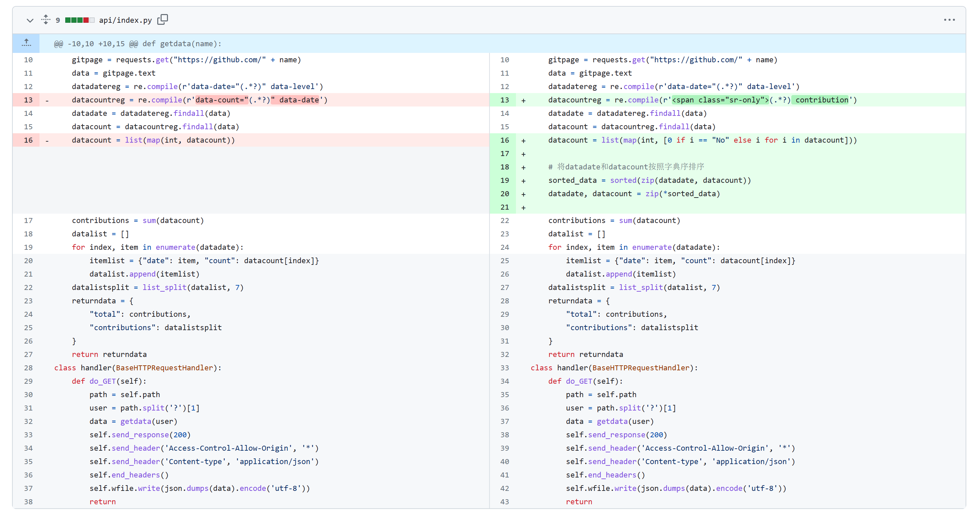Select deleted line number 13 on left
Viewport: 980px width, 519px height.
point(28,100)
